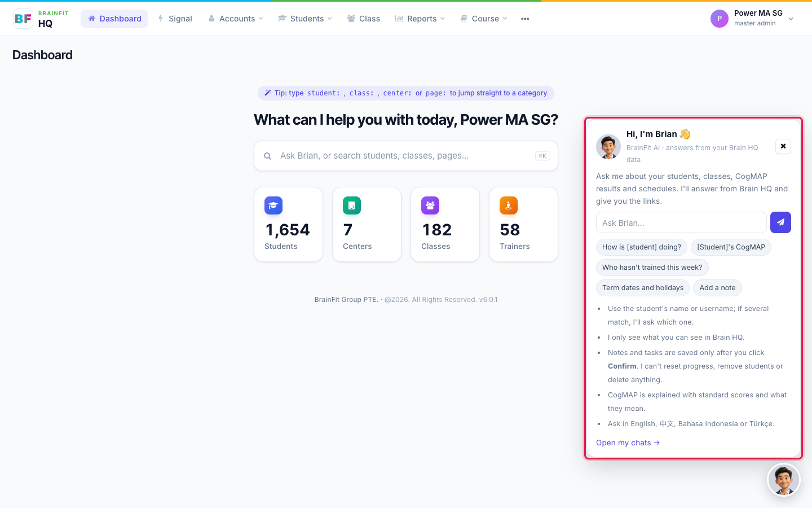The image size is (812, 508).
Task: Click the magic wand tip icon
Action: (x=268, y=93)
